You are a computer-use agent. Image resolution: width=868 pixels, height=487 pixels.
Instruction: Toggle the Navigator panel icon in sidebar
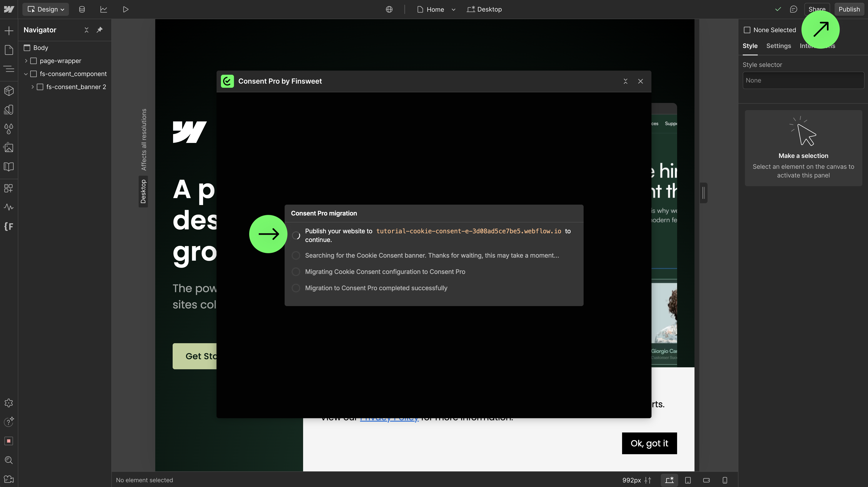(x=9, y=69)
